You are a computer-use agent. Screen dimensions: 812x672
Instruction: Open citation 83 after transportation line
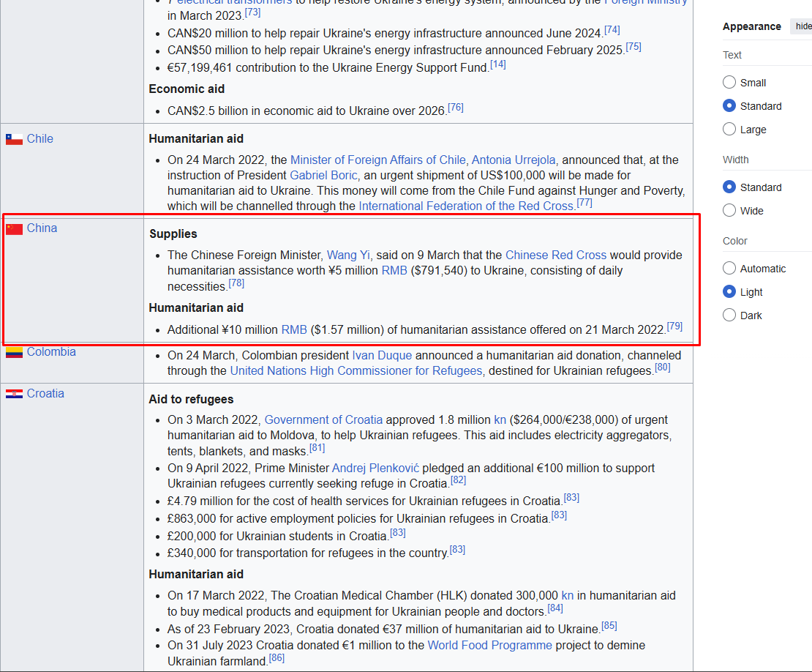coord(457,549)
